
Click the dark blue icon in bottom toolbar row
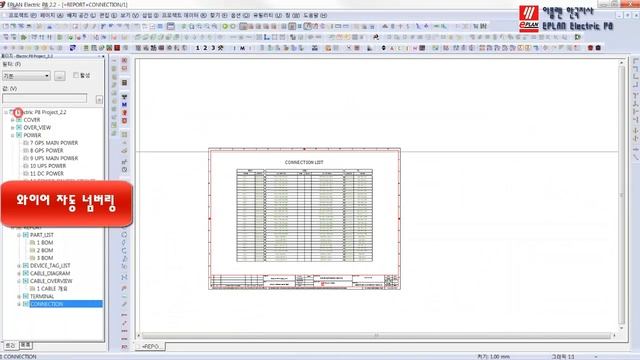[73, 48]
